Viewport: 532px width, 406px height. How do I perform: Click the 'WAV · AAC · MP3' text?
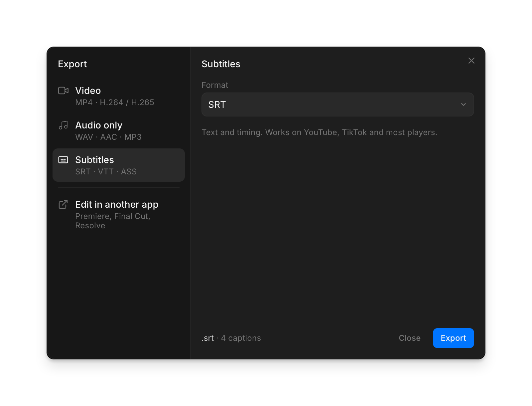(x=108, y=137)
